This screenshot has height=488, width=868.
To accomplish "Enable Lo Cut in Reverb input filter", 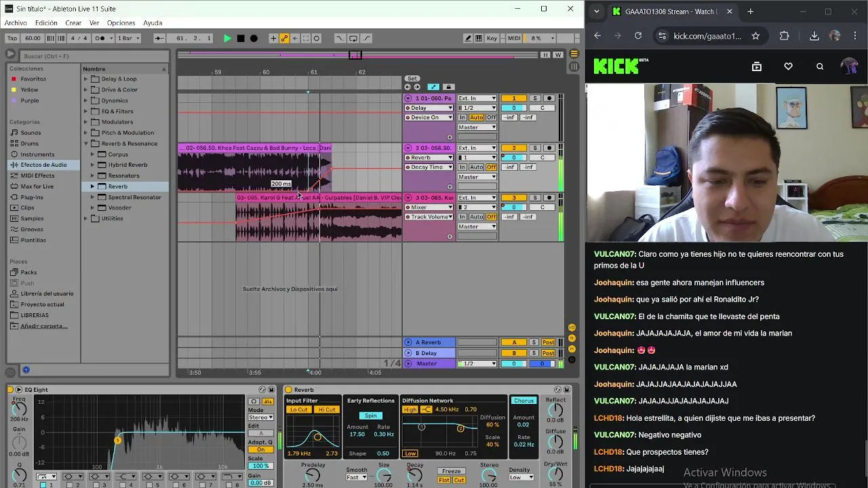I will tap(298, 409).
